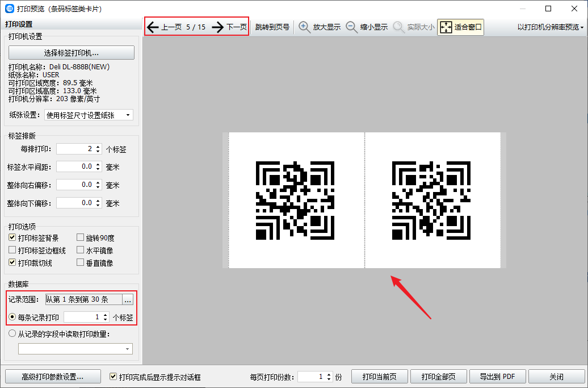Click overall right offset field
Viewport: 588px width, 388px height.
(x=75, y=185)
